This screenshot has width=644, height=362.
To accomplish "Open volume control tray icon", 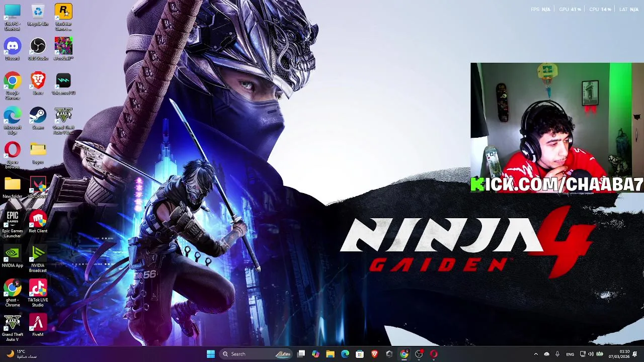I will click(x=591, y=354).
